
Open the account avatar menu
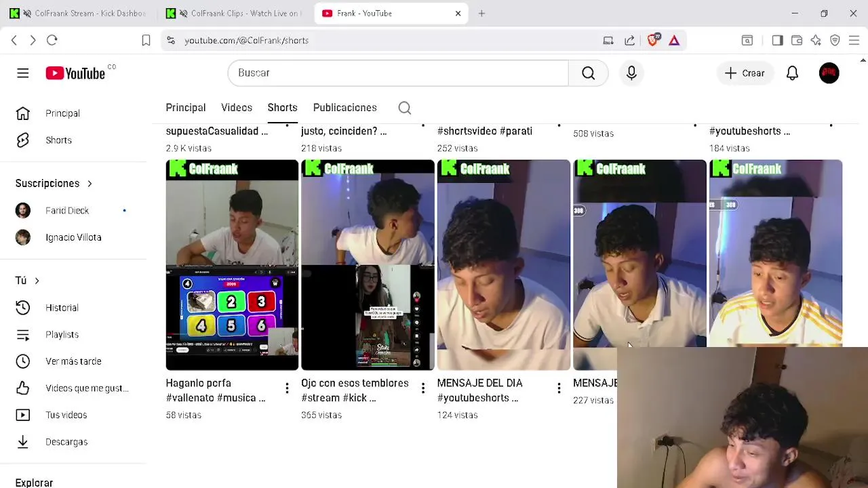[x=829, y=73]
